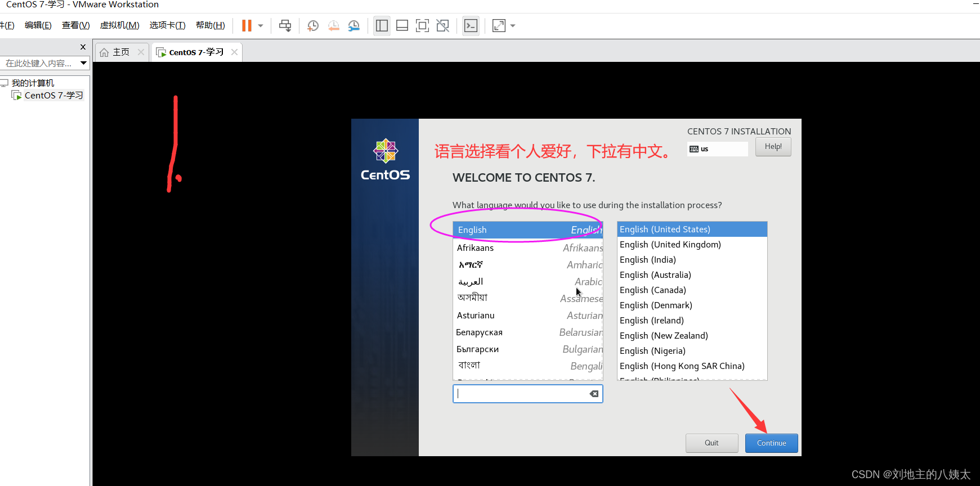Viewport: 980px width, 486px height.
Task: Revert VM to previous snapshot
Action: click(334, 25)
